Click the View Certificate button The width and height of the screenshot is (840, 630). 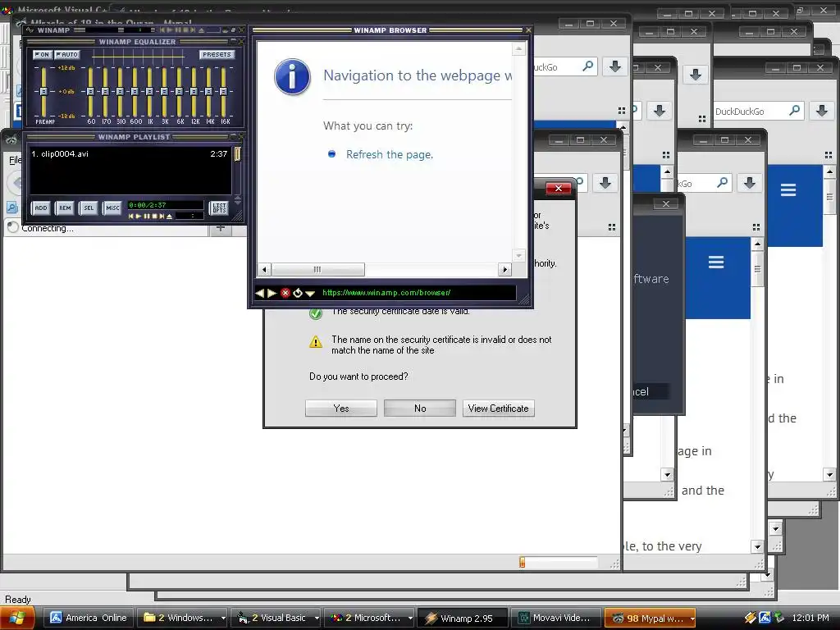pos(498,409)
